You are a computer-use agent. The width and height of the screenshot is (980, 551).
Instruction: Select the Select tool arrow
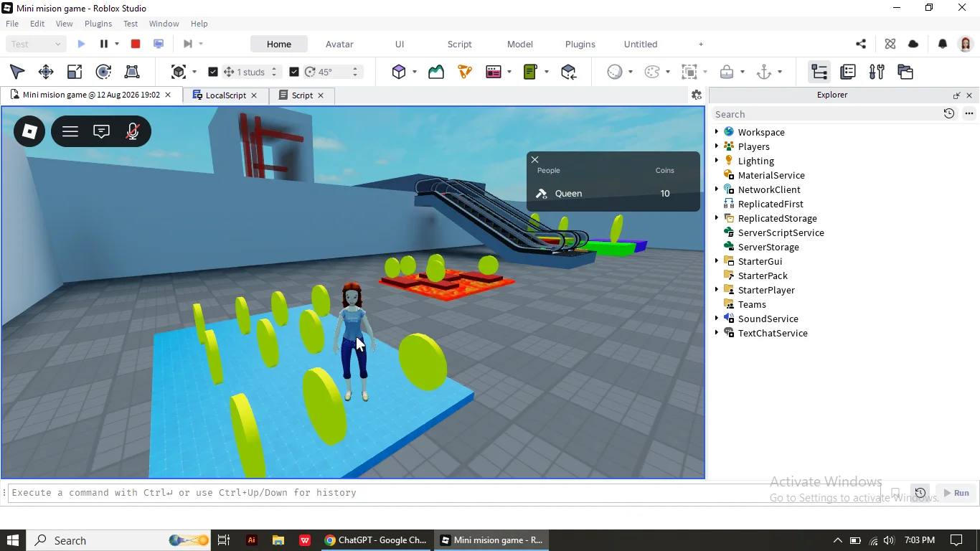(x=17, y=72)
